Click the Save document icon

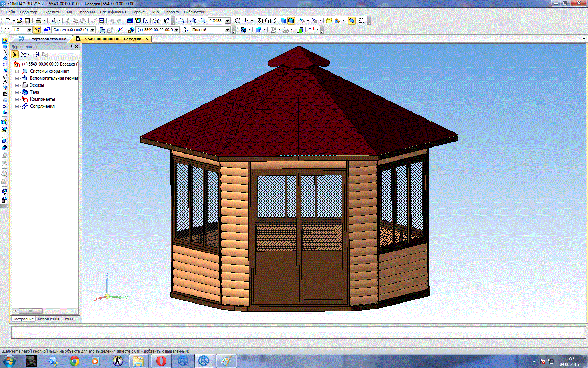click(x=27, y=21)
